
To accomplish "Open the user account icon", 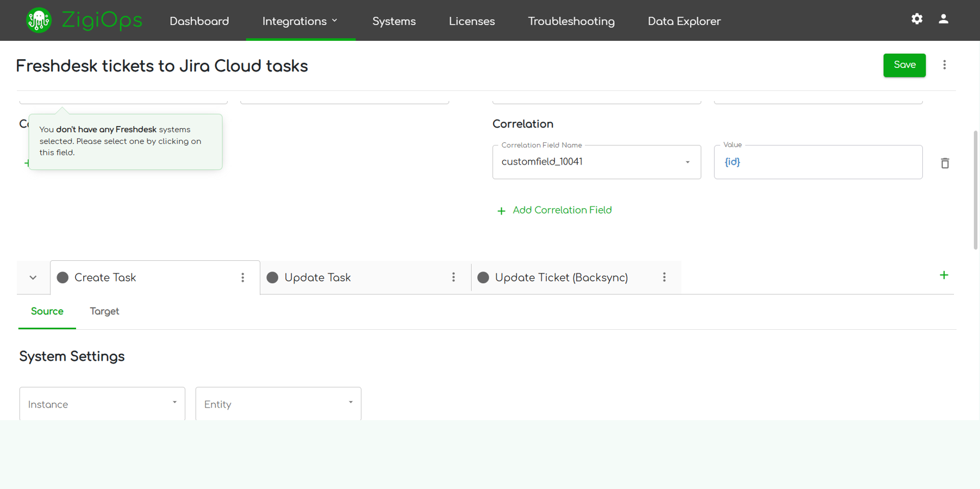I will tap(943, 19).
